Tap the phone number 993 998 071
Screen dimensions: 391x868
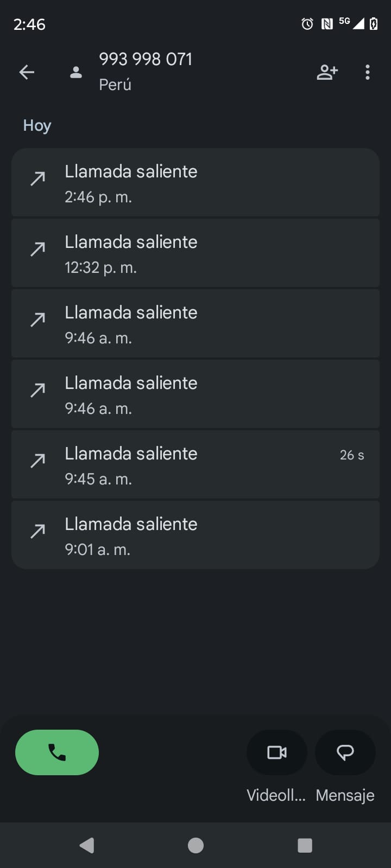[x=146, y=59]
